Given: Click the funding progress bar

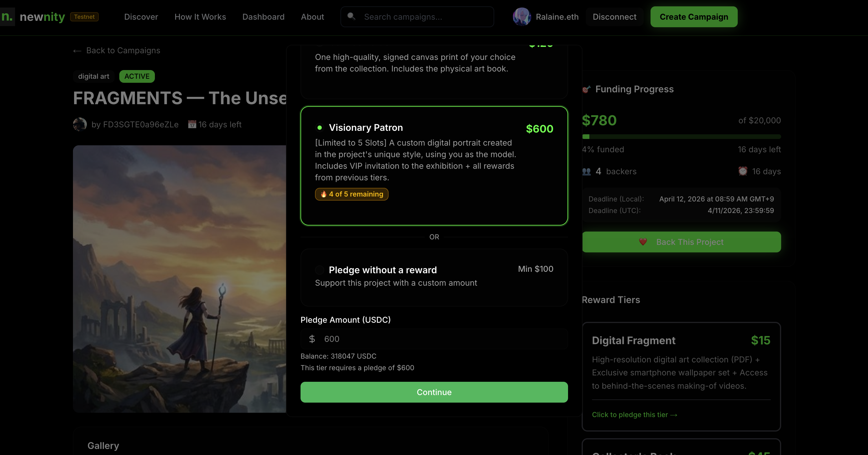Looking at the screenshot, I should [681, 137].
